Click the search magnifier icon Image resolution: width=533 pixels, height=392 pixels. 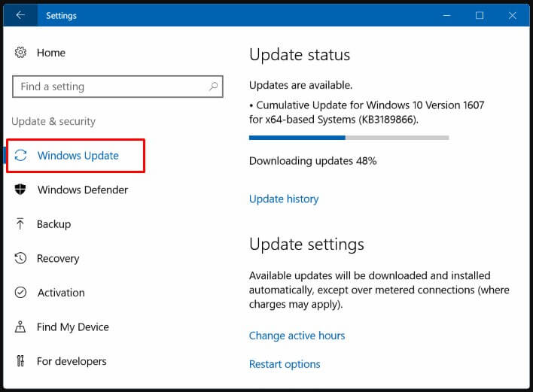(213, 87)
